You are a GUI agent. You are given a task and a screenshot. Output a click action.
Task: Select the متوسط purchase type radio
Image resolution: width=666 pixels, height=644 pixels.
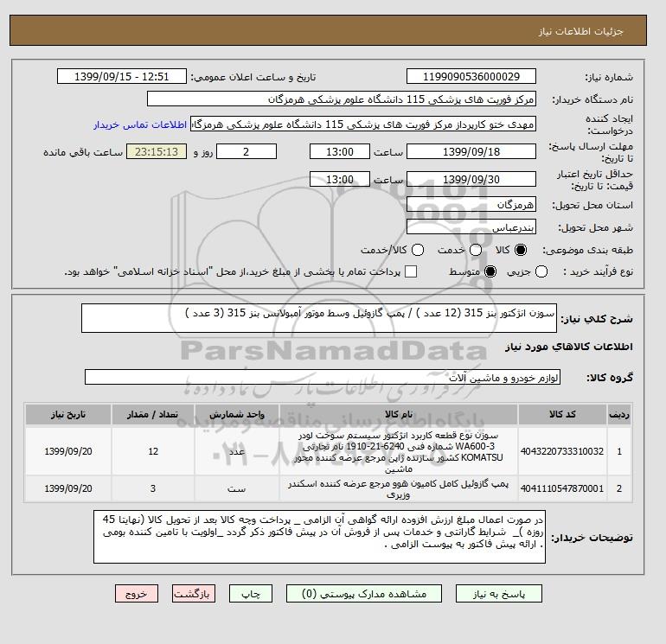click(x=490, y=271)
